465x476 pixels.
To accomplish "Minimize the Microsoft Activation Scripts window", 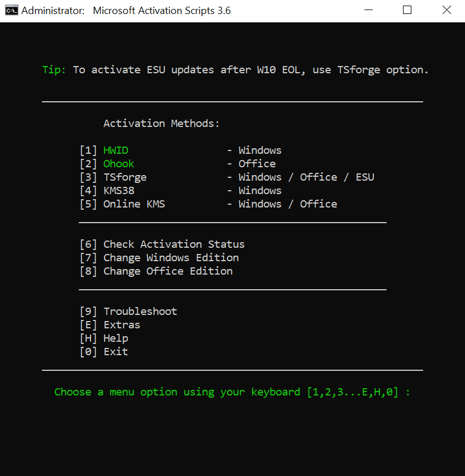I will click(x=368, y=10).
